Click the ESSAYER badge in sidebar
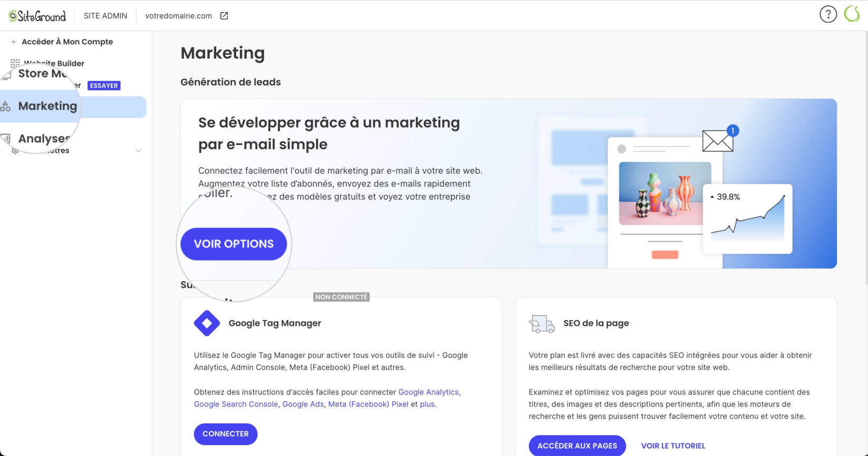This screenshot has width=868, height=456. (x=104, y=85)
